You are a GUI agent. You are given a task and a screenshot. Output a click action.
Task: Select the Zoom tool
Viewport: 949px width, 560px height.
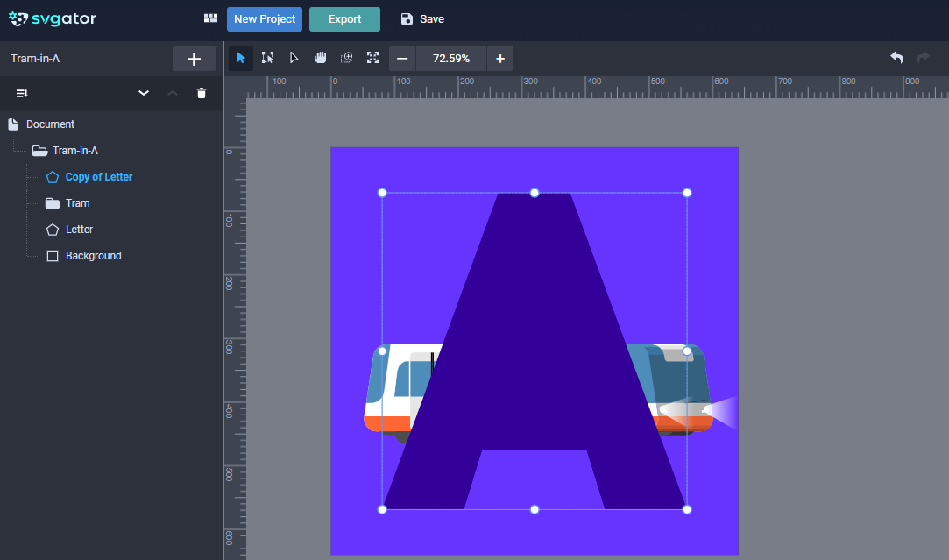[347, 58]
